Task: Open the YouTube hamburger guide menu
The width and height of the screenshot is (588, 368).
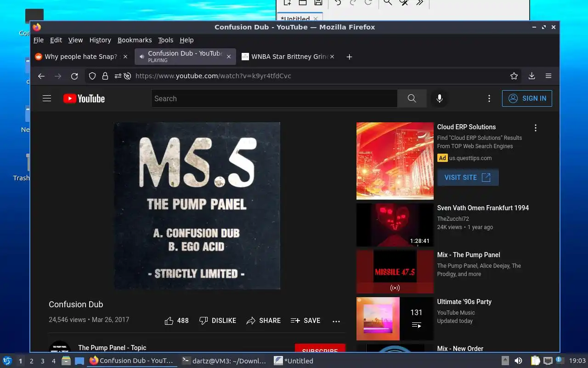Action: 47,98
